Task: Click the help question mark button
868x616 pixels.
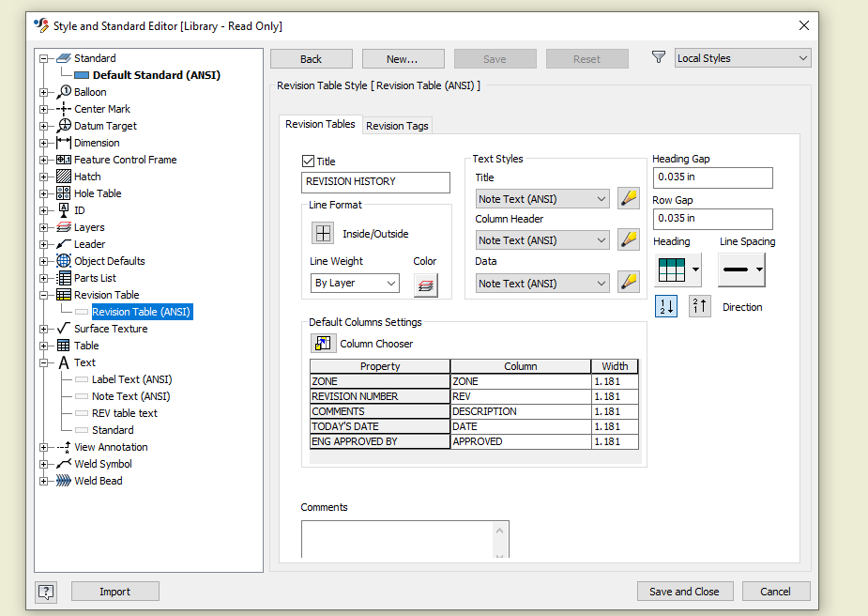Action: (45, 591)
